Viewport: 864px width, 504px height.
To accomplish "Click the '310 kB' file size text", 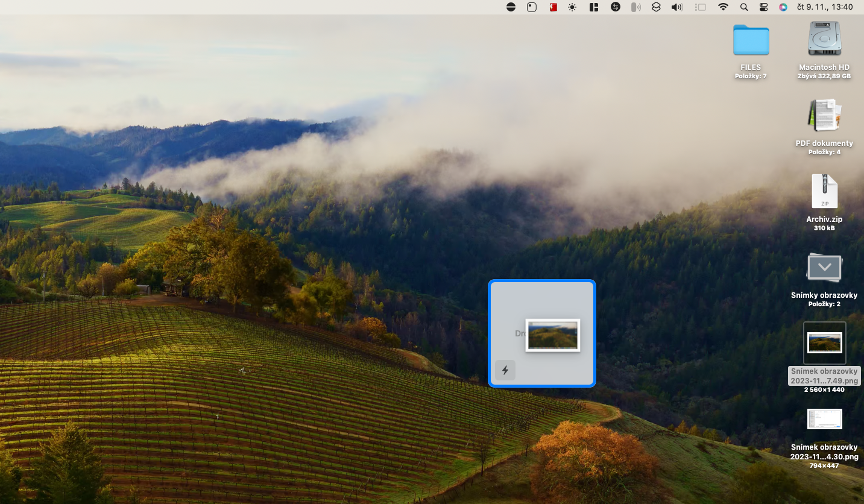I will pos(824,228).
